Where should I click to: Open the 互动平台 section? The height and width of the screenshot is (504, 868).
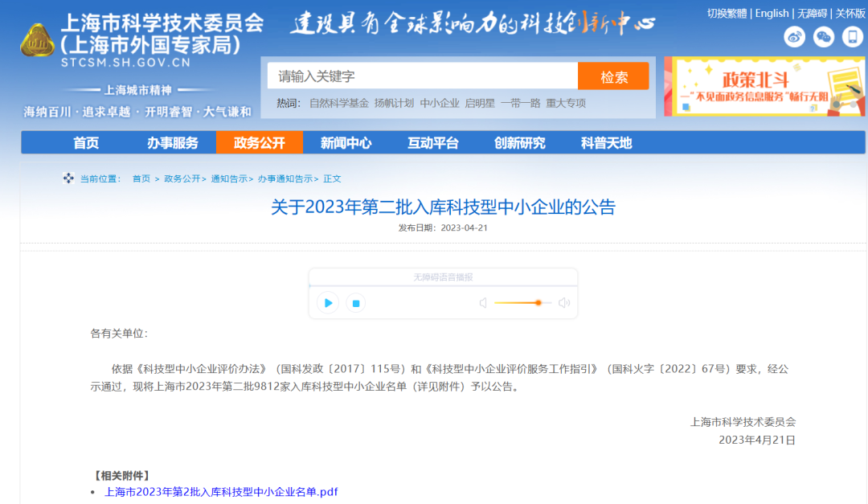432,143
